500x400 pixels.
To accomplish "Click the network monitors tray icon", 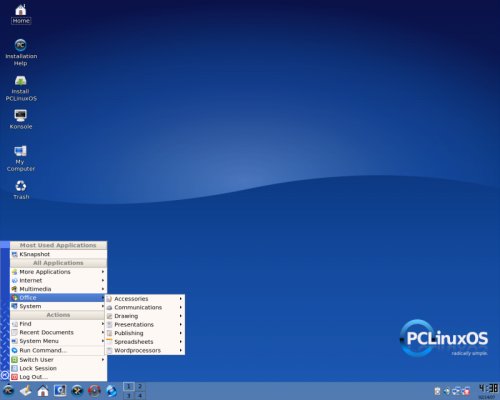I will tap(456, 391).
